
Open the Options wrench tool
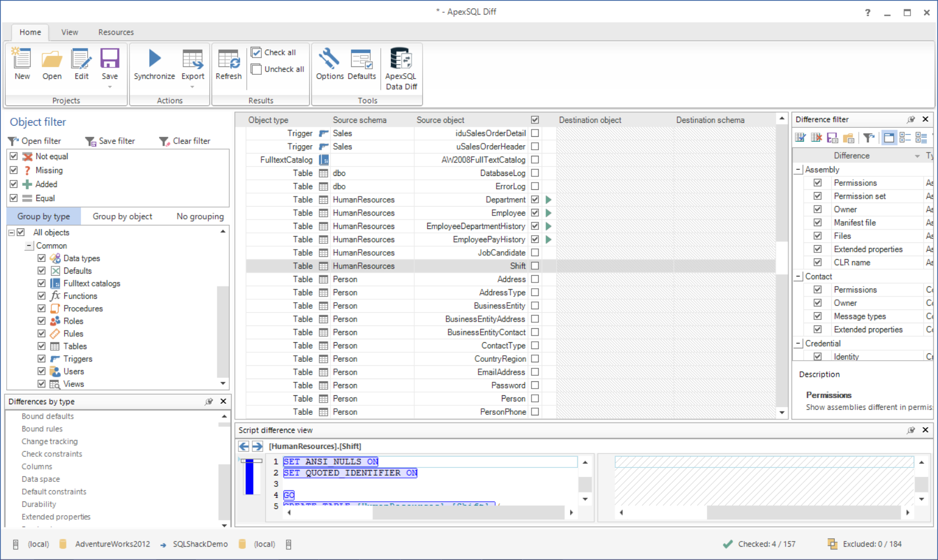click(x=329, y=59)
